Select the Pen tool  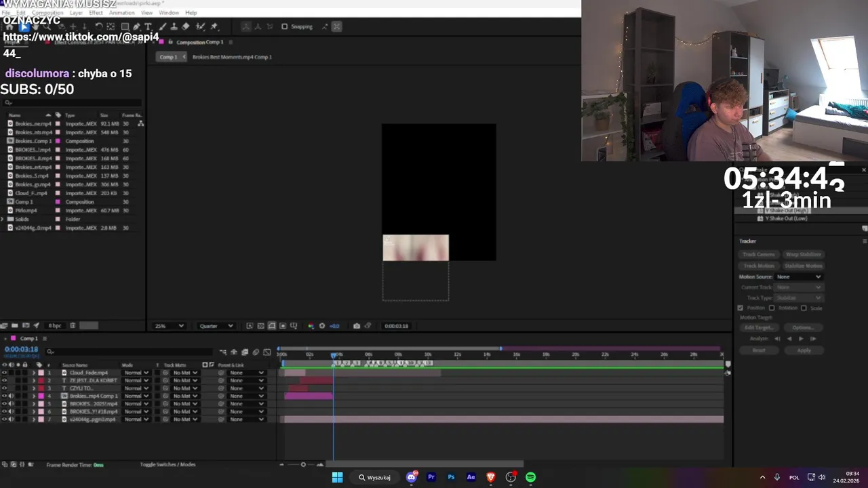pyautogui.click(x=136, y=26)
